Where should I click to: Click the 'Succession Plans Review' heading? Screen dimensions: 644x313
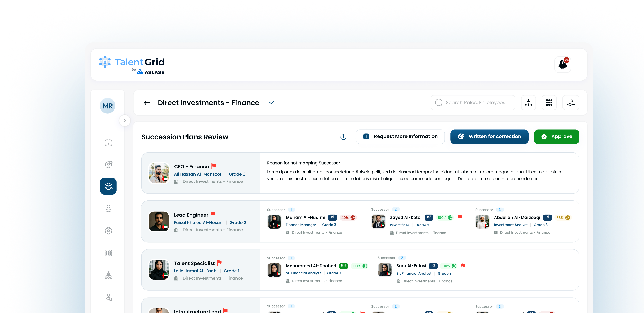185,137
